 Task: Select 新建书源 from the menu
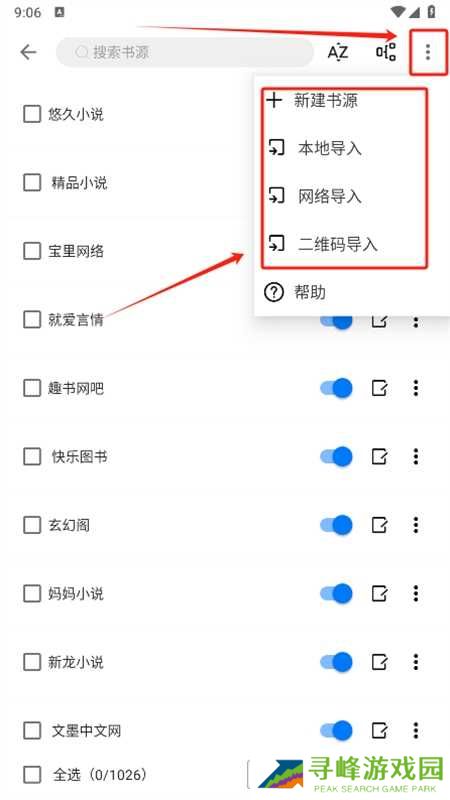click(326, 101)
